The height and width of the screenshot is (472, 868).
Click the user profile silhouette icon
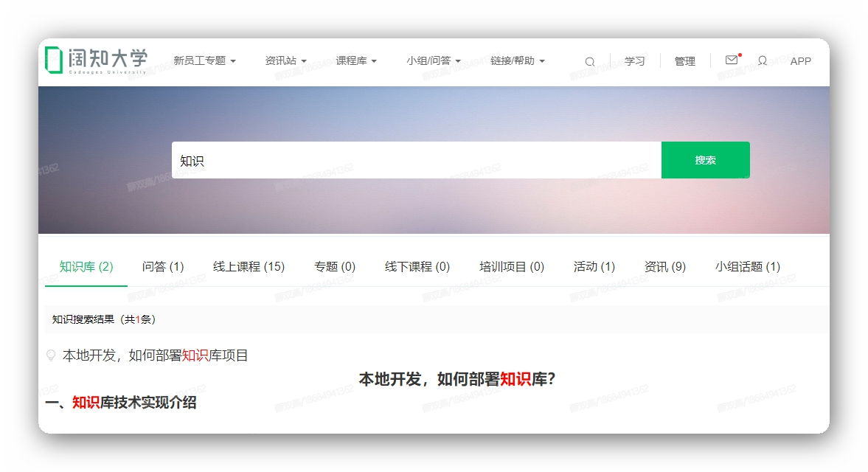coord(763,61)
